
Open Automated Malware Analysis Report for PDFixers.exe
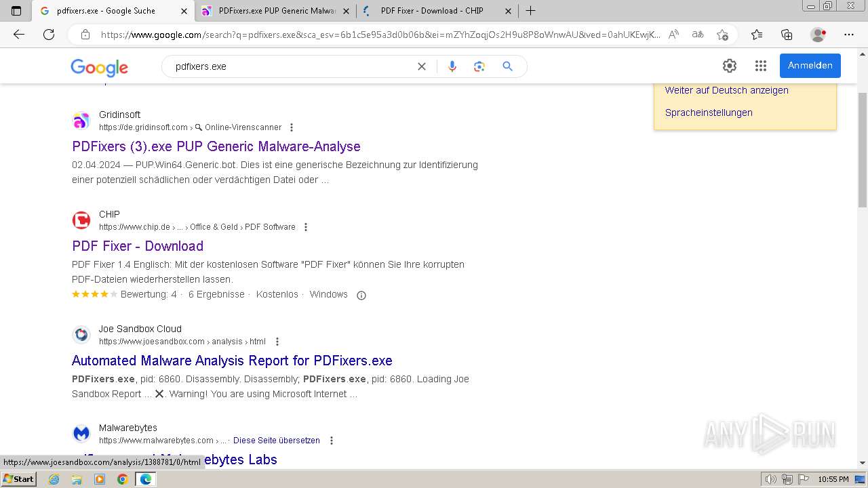click(x=232, y=361)
